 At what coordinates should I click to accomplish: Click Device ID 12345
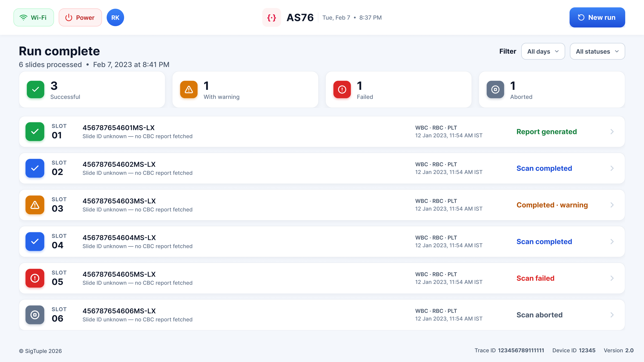[x=574, y=350]
